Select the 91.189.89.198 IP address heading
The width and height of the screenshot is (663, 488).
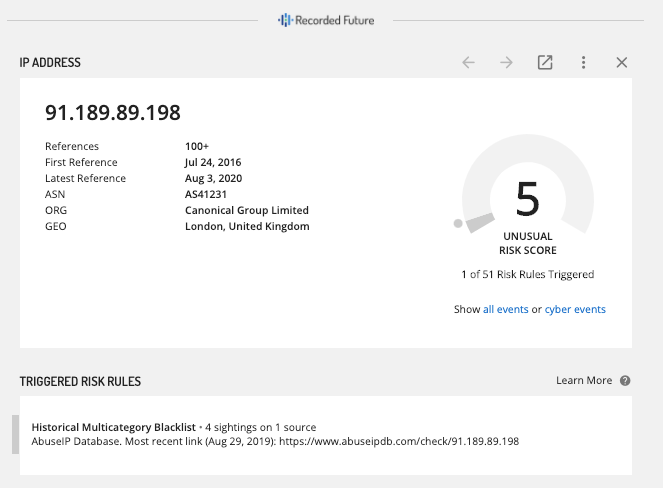[x=113, y=113]
